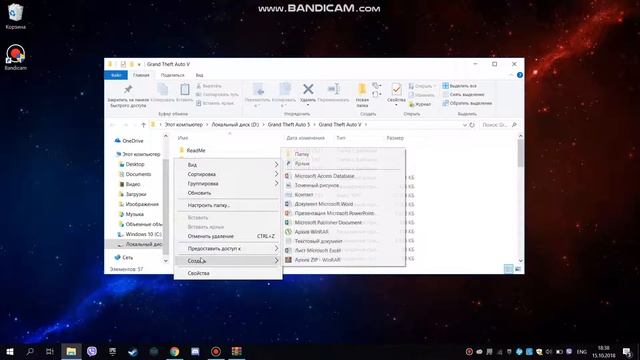
Task: Click the History item in ribbon Open group
Action: point(420,104)
